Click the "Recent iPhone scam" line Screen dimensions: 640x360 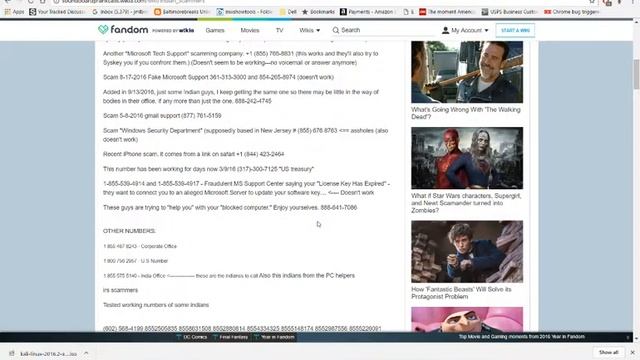pos(193,154)
